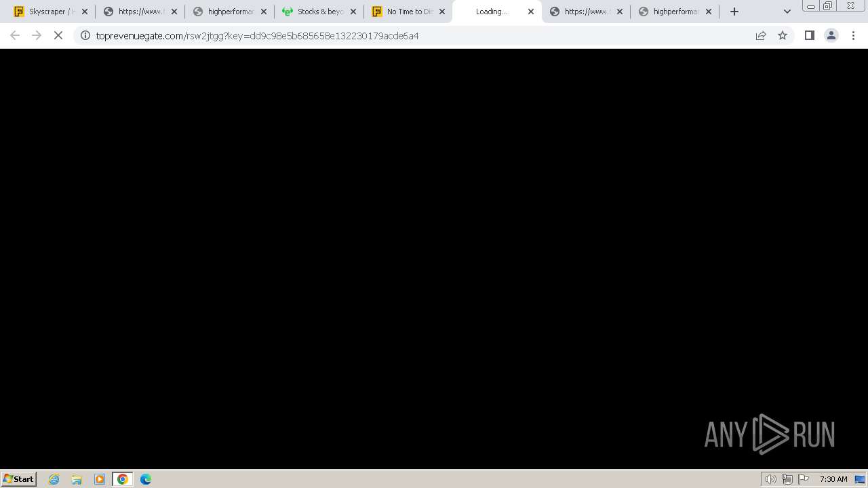Bookmark this tab with the star
This screenshot has height=488, width=868.
783,35
